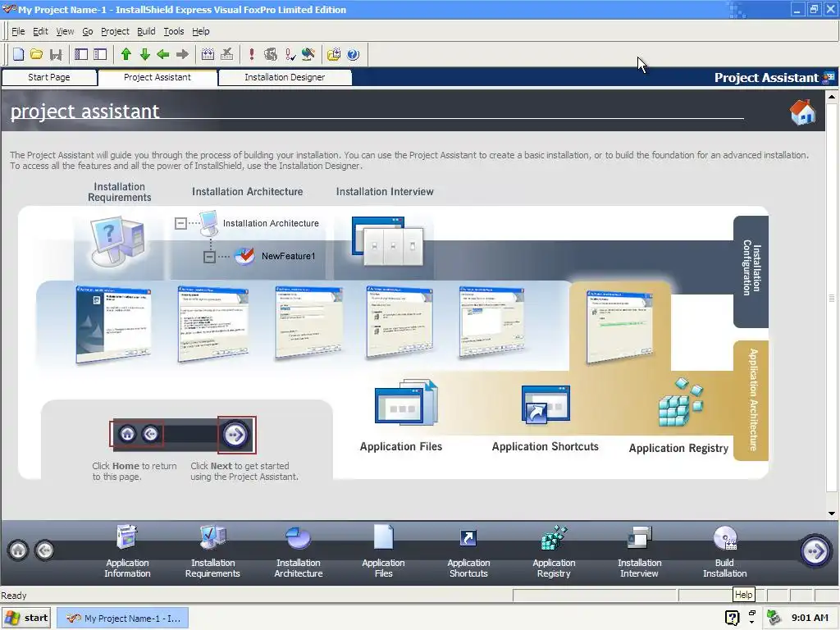Click the Application Files large diagram icon
Screen dimensions: 840x630
point(406,402)
